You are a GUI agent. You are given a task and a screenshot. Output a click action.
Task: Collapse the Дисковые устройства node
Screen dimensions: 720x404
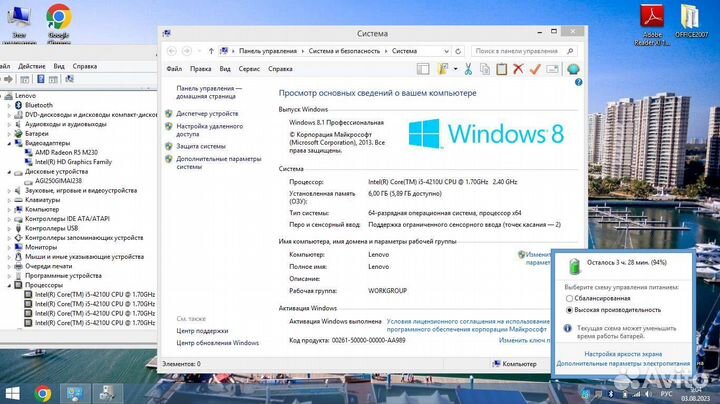pyautogui.click(x=9, y=172)
